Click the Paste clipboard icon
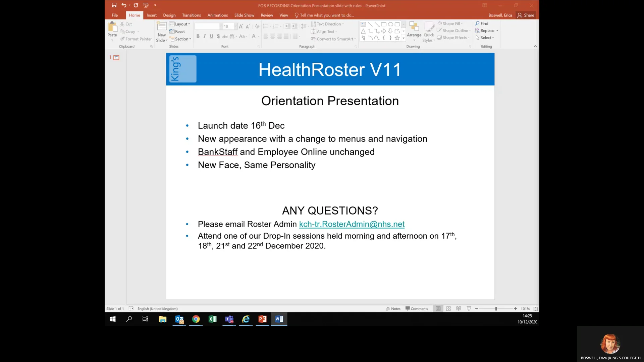 tap(112, 27)
